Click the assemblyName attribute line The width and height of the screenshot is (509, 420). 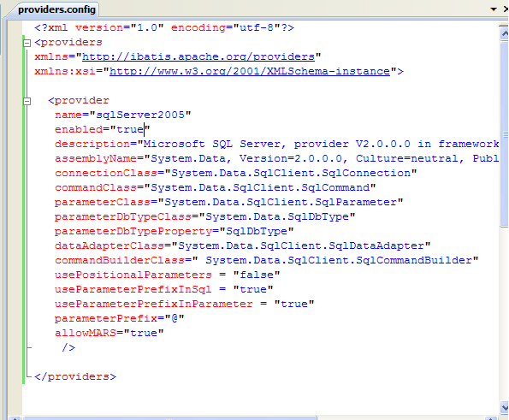(277, 159)
